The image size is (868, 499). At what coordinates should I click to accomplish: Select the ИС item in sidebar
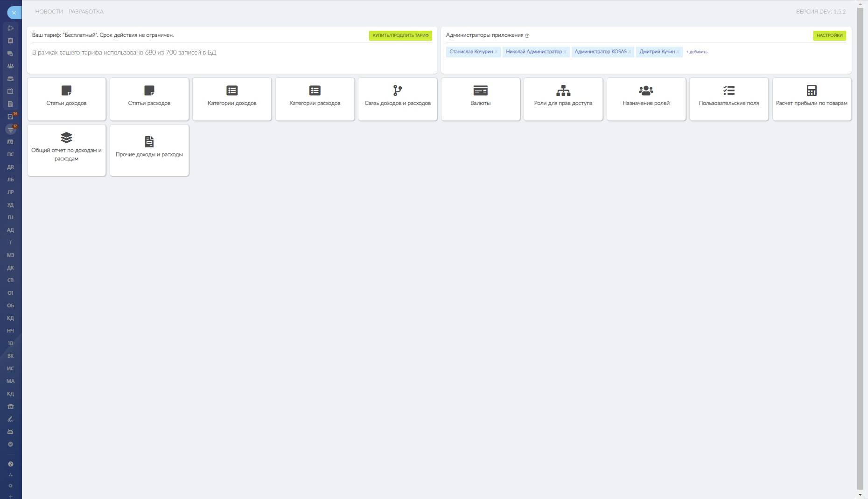coord(10,368)
